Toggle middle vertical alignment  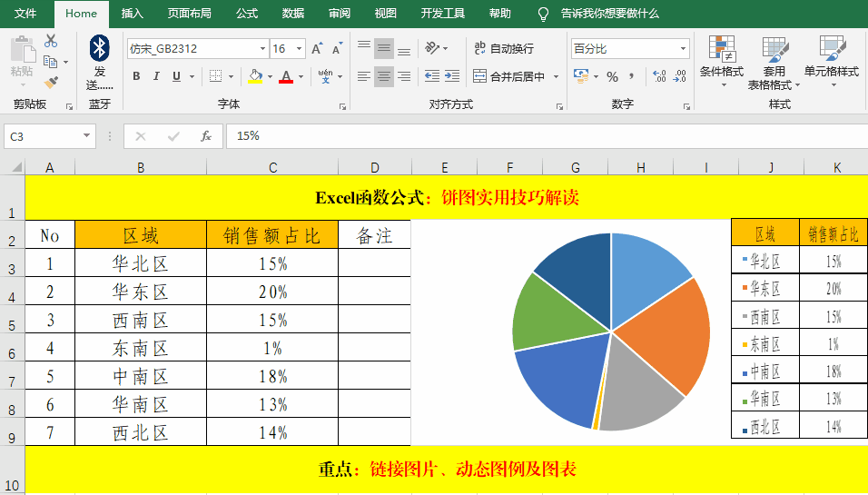coord(384,49)
